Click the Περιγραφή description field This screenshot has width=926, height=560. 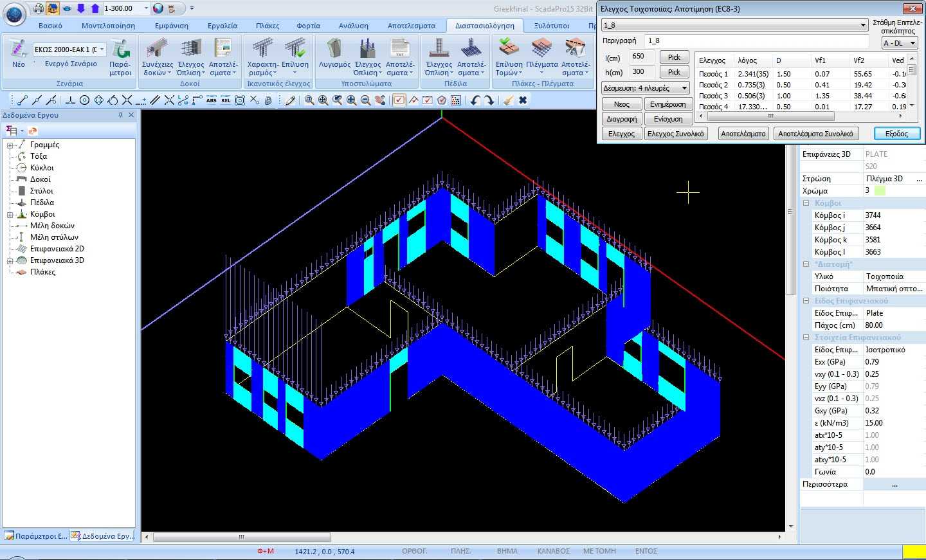[x=756, y=41]
